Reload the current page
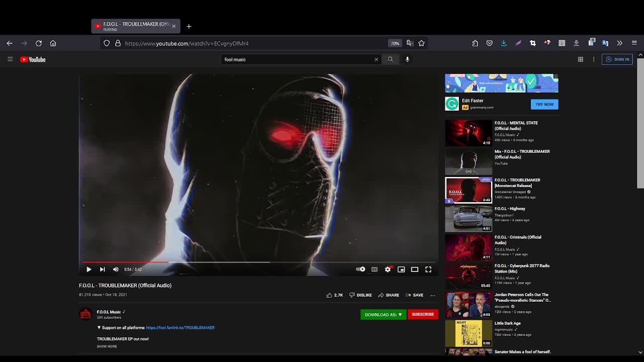 (x=39, y=43)
